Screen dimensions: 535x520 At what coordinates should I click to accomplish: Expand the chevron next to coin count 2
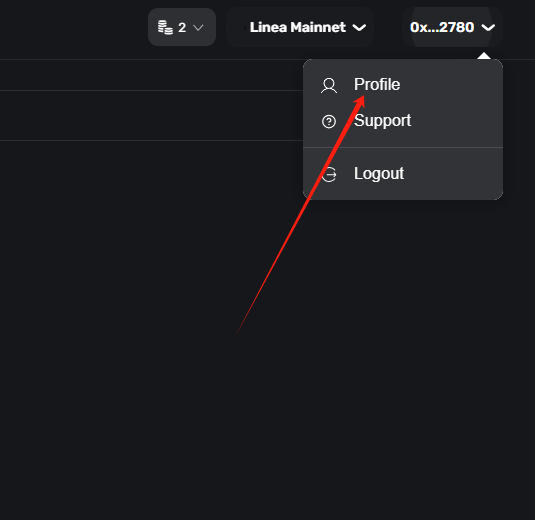click(x=198, y=27)
